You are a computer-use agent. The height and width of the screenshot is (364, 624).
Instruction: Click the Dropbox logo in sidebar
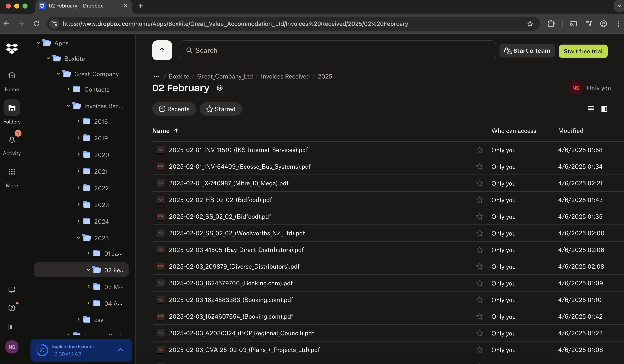click(x=12, y=49)
